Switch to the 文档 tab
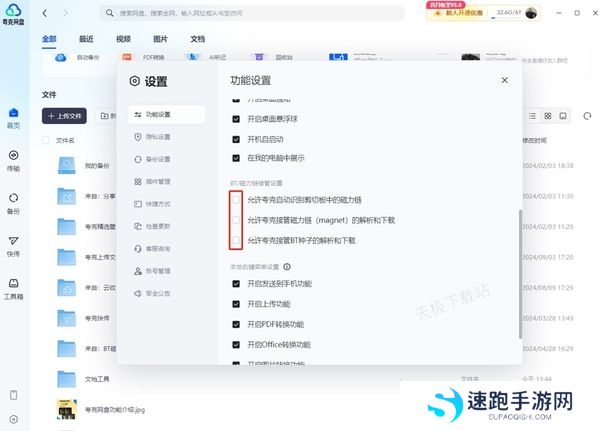 point(197,39)
